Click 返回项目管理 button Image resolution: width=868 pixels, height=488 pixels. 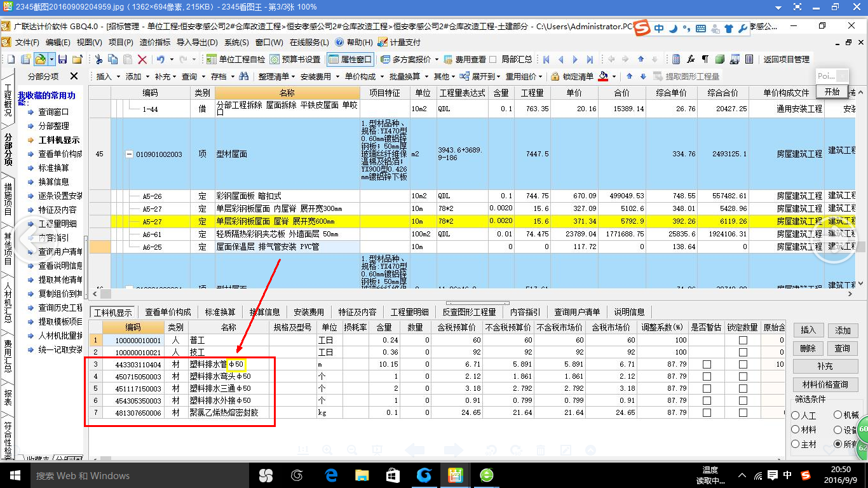coord(786,59)
